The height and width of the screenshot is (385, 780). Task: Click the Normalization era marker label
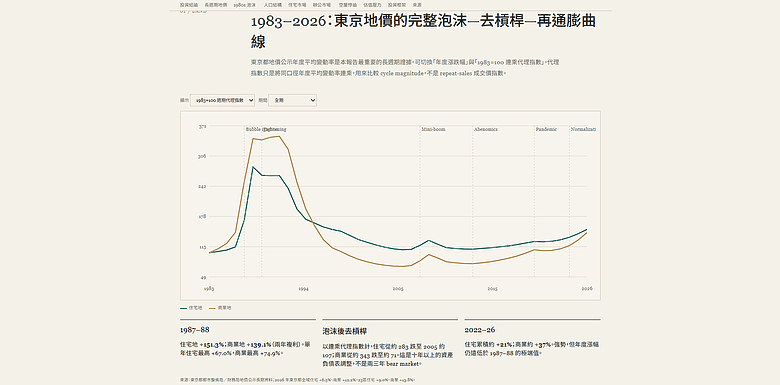point(583,129)
